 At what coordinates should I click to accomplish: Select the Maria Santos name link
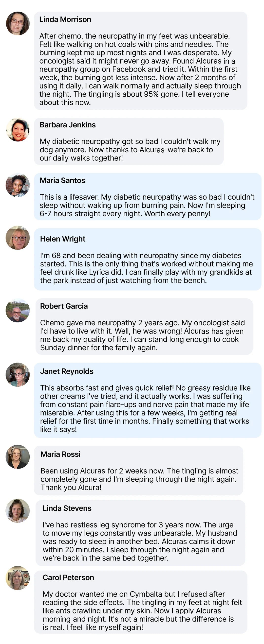(x=62, y=180)
